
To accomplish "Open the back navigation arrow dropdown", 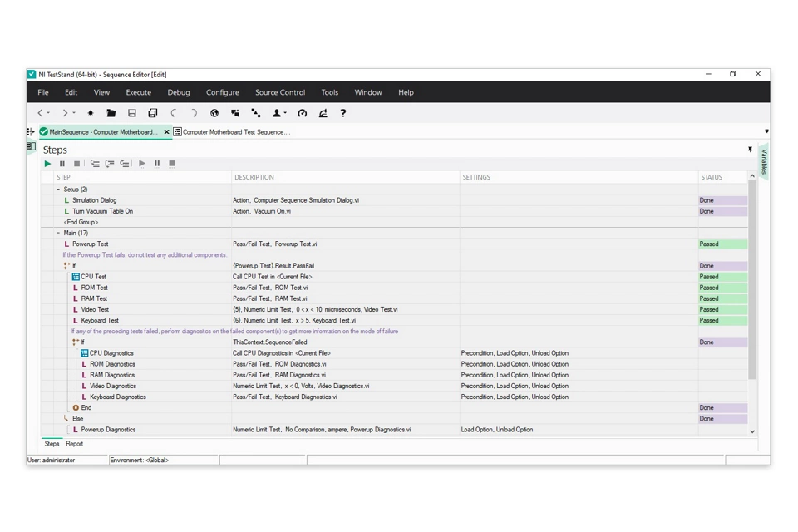I will point(48,113).
